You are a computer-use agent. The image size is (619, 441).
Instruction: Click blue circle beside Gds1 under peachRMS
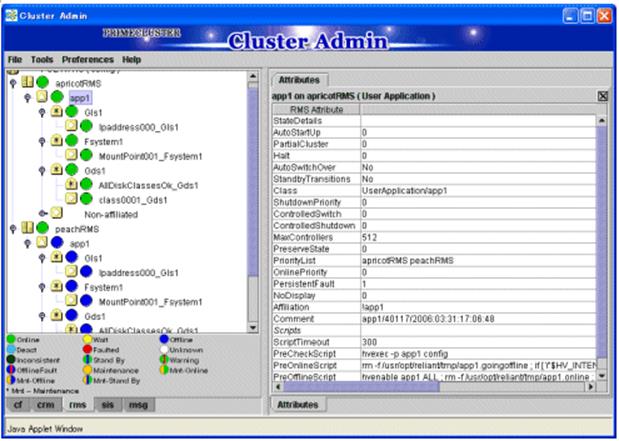point(71,315)
